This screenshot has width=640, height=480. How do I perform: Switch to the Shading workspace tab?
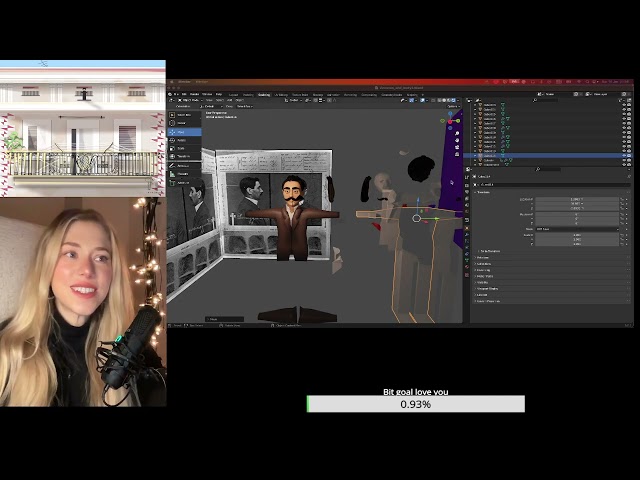tap(318, 95)
